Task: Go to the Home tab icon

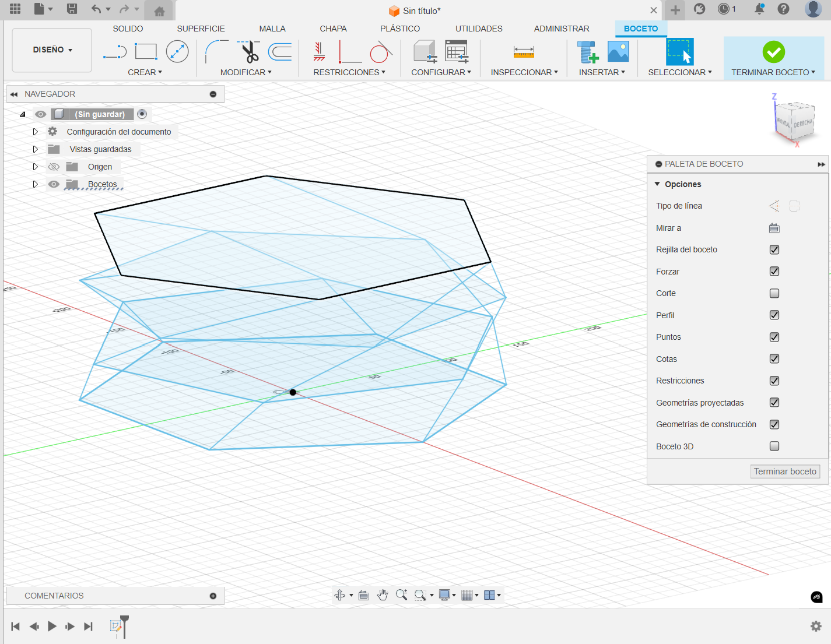Action: coord(159,11)
